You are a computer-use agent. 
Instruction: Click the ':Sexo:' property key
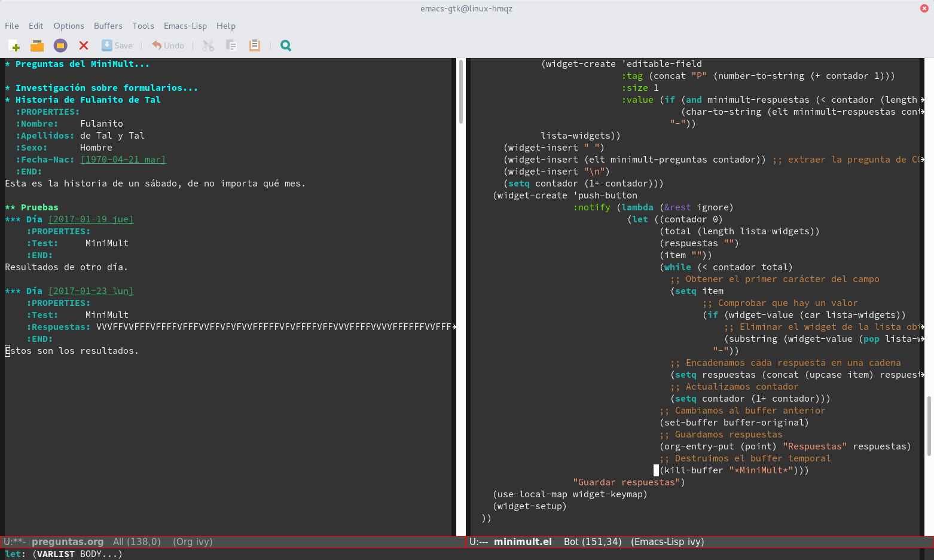click(32, 148)
